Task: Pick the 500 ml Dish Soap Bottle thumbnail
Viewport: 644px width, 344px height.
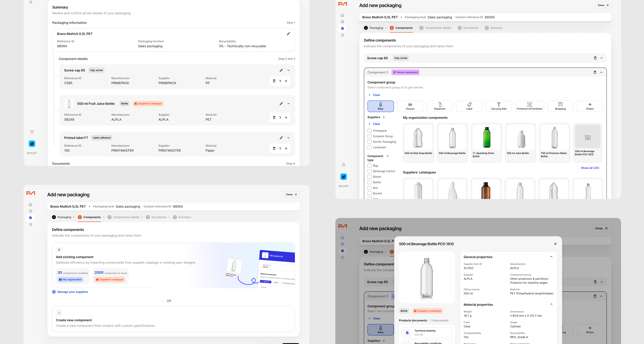Action: (418, 137)
